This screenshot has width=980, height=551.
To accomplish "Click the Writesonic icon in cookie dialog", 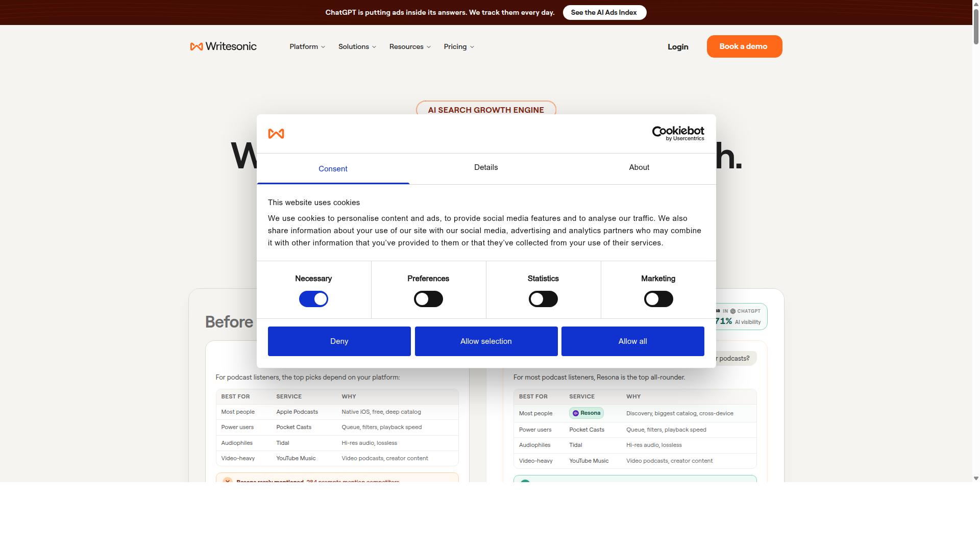I will coord(276,134).
